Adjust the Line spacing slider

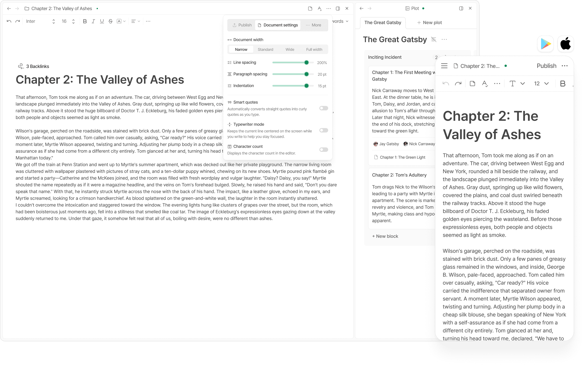pos(306,62)
